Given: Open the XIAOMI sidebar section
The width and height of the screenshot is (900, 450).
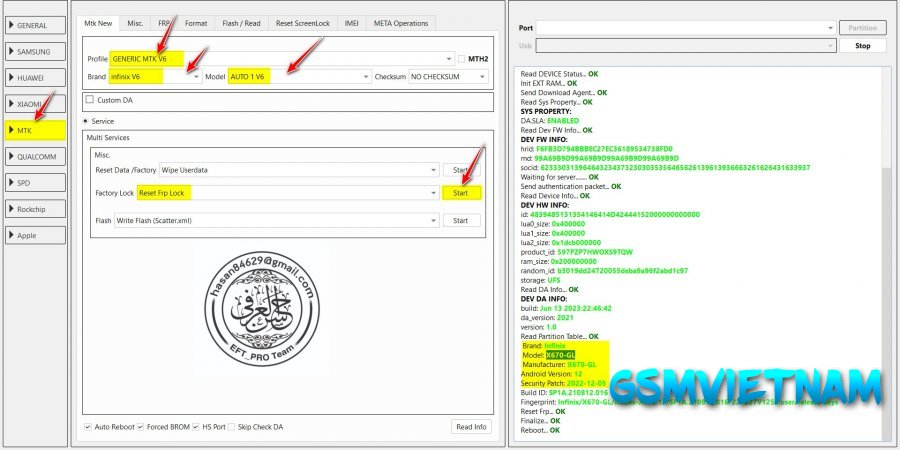Looking at the screenshot, I should (35, 104).
